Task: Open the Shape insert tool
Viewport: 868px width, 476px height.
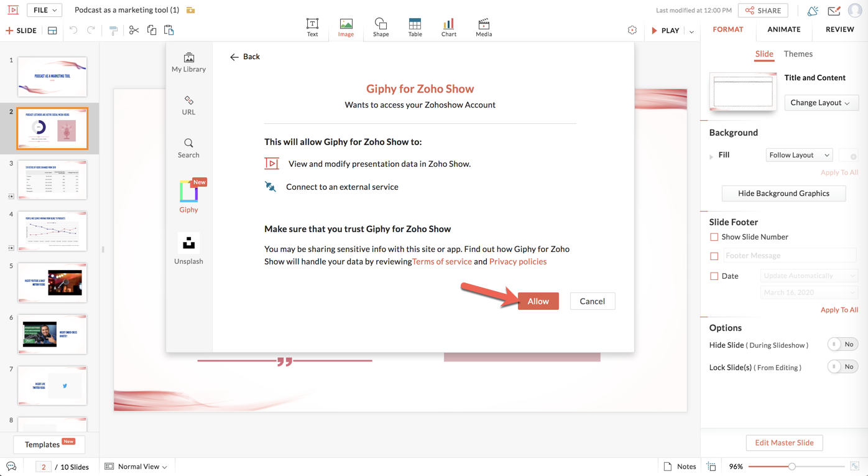Action: [381, 27]
